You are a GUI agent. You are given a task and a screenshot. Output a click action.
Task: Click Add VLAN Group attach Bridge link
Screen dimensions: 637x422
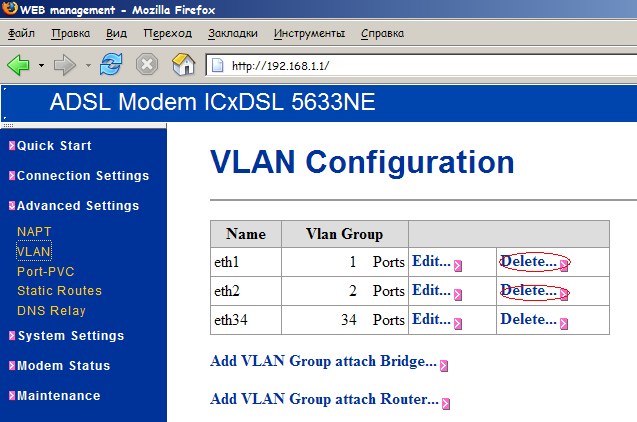click(323, 361)
